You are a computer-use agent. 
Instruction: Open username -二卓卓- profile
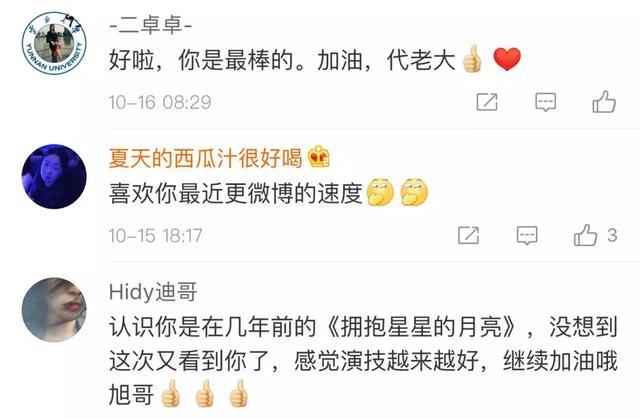[150, 25]
